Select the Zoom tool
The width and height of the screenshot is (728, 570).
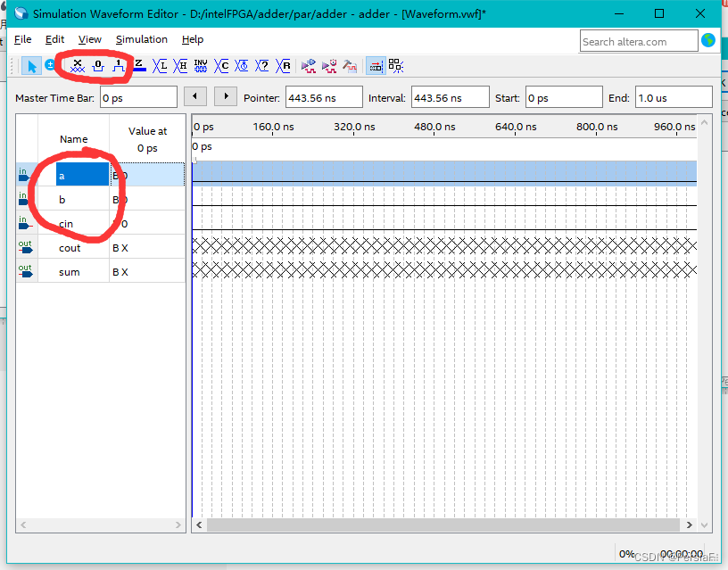point(50,65)
